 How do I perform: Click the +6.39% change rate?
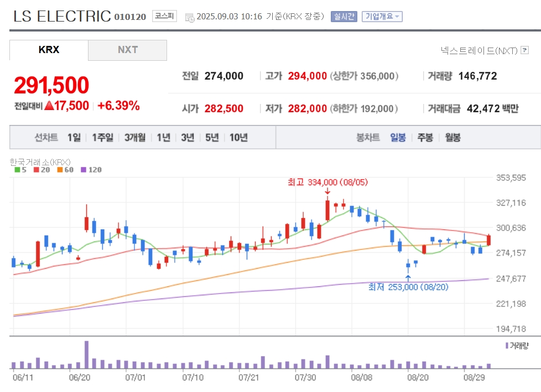click(x=118, y=106)
